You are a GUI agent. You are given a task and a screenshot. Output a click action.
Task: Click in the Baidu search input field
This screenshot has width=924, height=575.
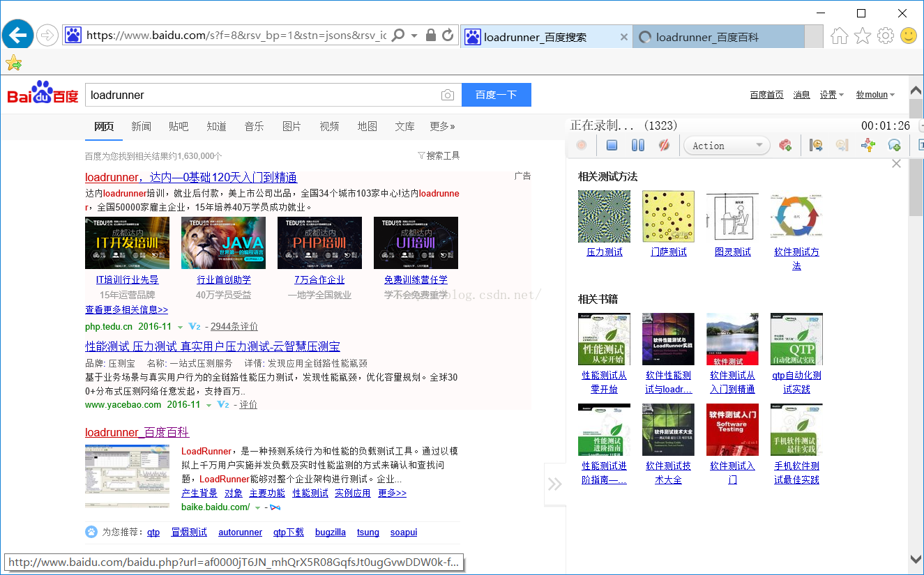pyautogui.click(x=262, y=95)
